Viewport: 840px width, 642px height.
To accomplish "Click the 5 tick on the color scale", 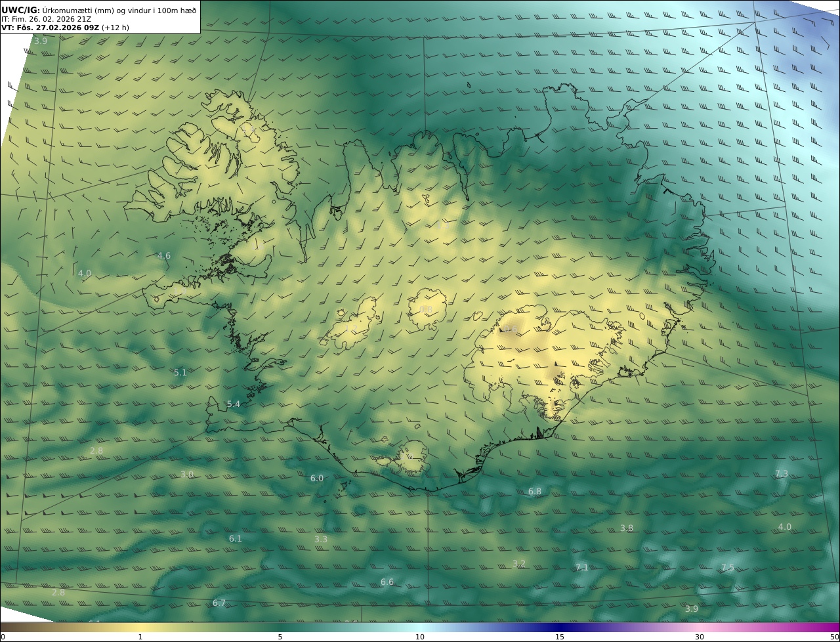I will click(280, 637).
